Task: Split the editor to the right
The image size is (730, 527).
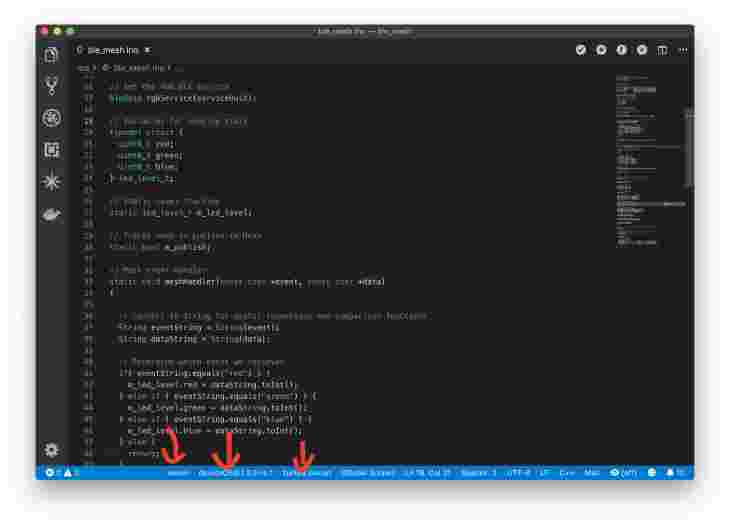Action: [x=662, y=50]
